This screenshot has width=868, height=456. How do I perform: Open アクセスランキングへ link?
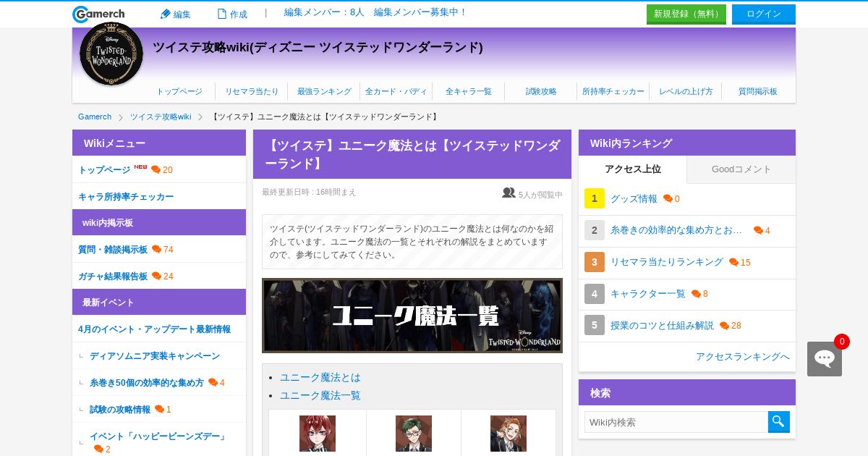(743, 357)
